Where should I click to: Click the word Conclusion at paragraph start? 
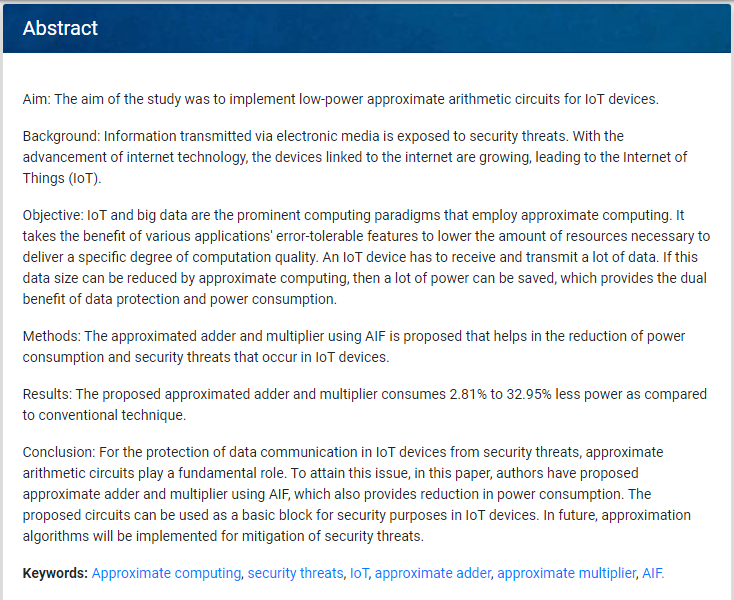pyautogui.click(x=58, y=452)
